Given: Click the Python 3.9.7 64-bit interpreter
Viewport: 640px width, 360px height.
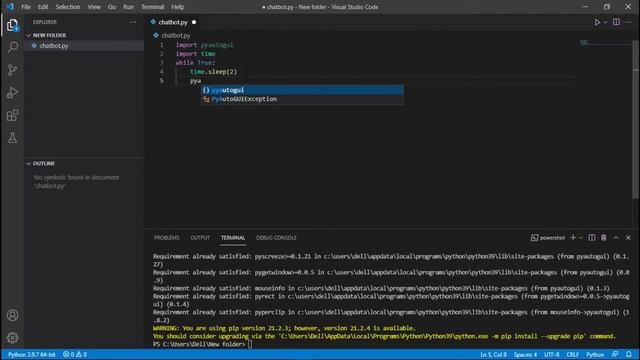Looking at the screenshot, I should point(31,354).
